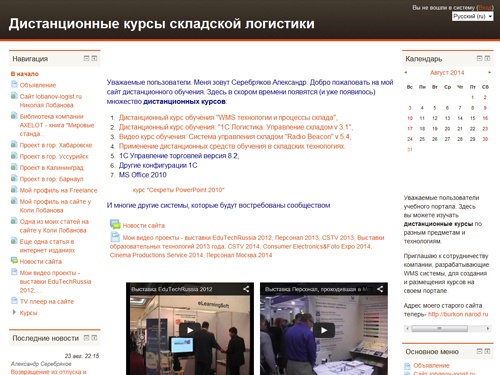Viewport: 500px width, 375px height.
Task: Hide the Основное меню block
Action: tap(479, 351)
